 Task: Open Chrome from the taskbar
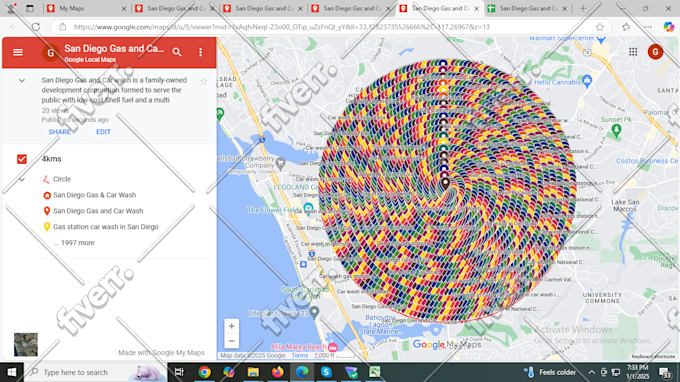(x=204, y=372)
